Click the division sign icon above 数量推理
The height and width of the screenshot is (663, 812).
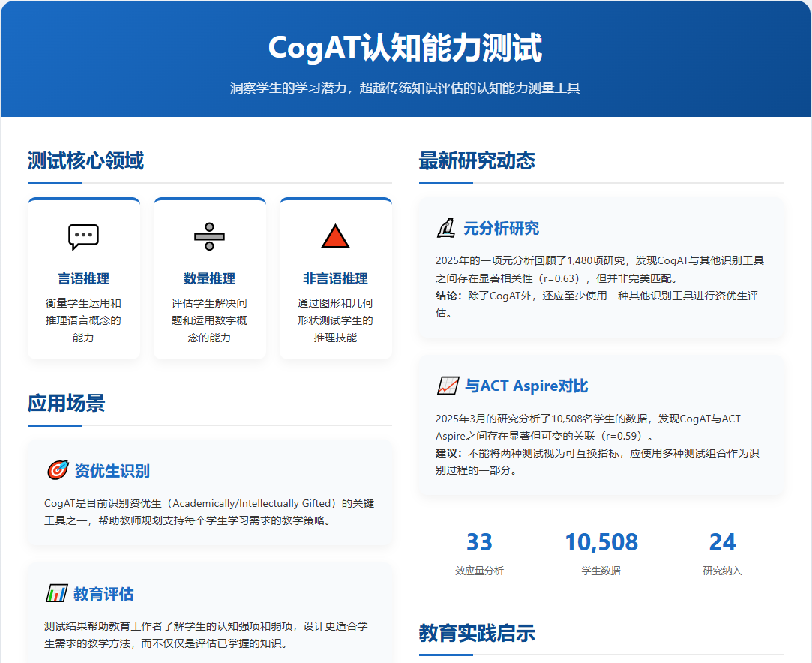pyautogui.click(x=209, y=236)
